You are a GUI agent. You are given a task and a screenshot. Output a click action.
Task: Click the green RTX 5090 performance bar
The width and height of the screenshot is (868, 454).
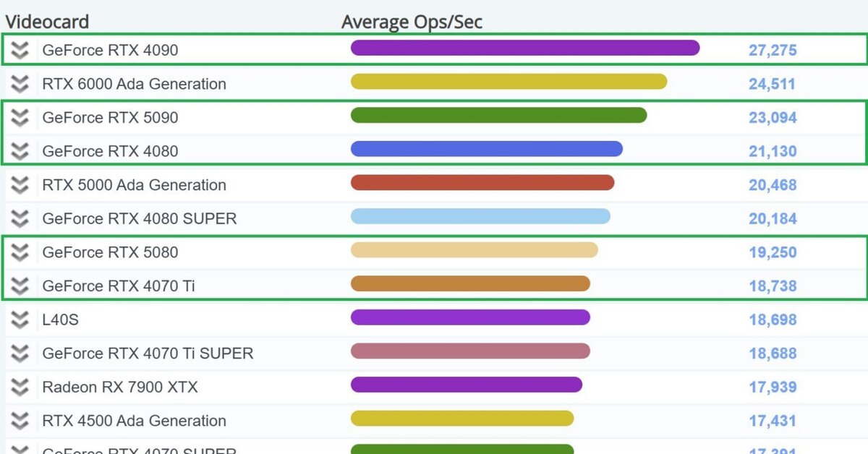tap(498, 115)
